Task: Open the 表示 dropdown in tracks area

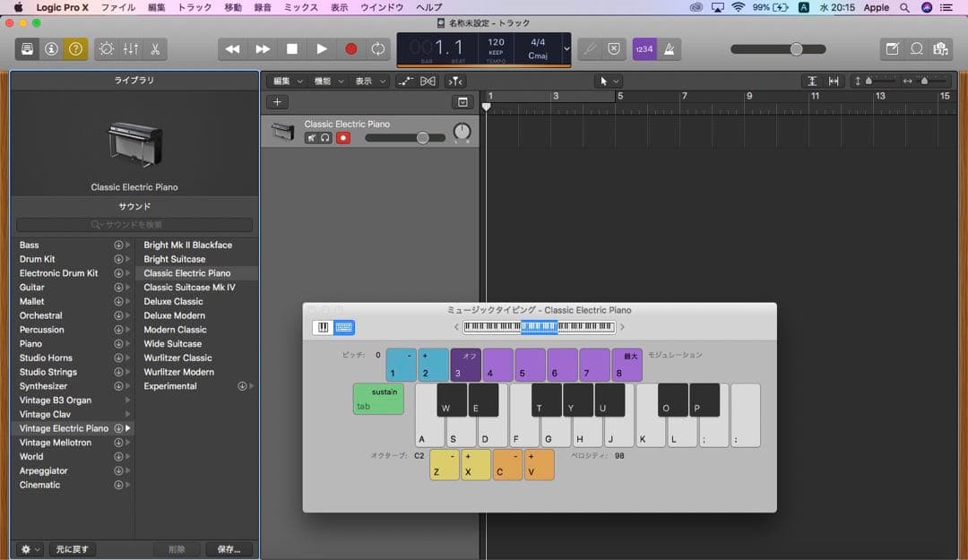Action: [369, 81]
